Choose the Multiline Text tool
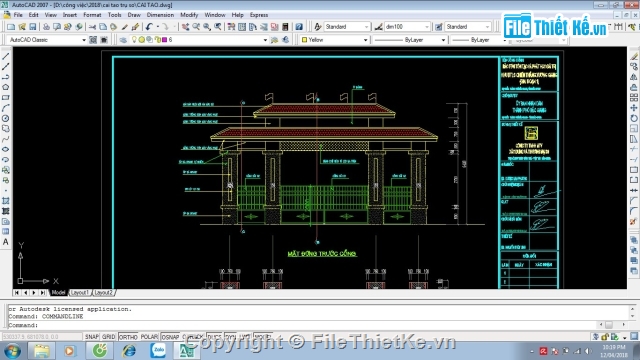The image size is (640, 360). tap(6, 242)
